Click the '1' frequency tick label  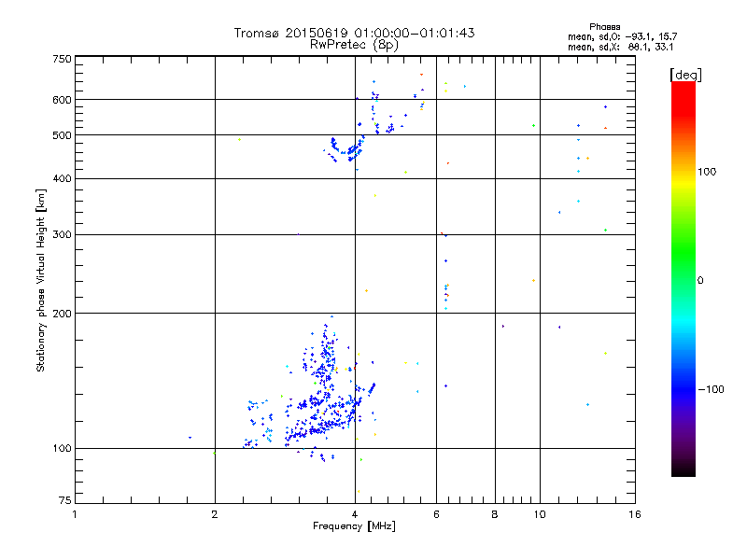pyautogui.click(x=75, y=514)
